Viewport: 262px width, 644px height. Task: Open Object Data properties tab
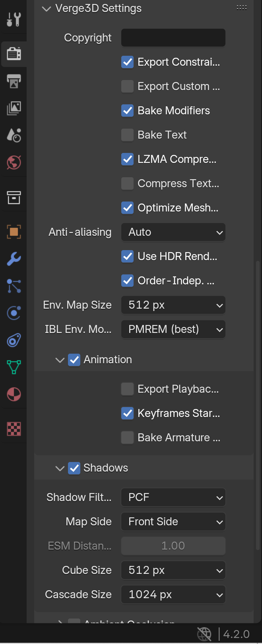tap(14, 367)
